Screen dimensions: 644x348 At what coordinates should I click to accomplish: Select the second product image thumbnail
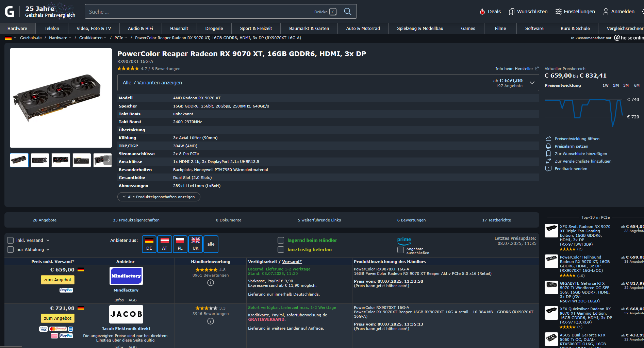(40, 160)
